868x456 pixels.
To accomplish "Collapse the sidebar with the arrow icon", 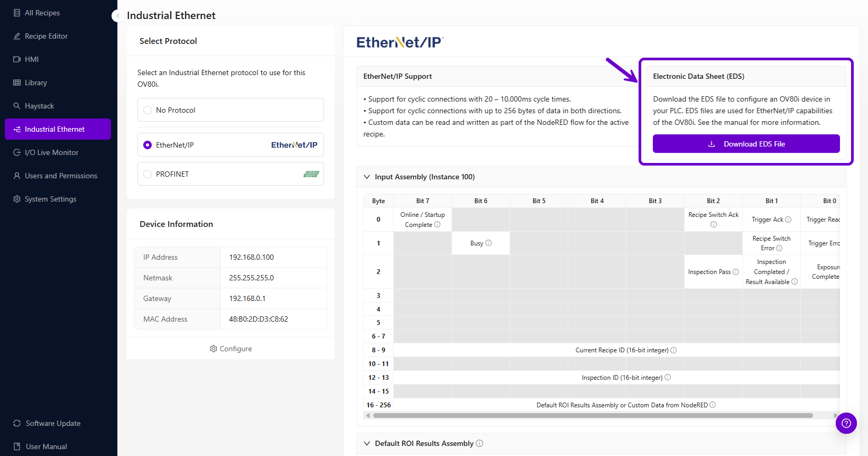I will [x=117, y=16].
